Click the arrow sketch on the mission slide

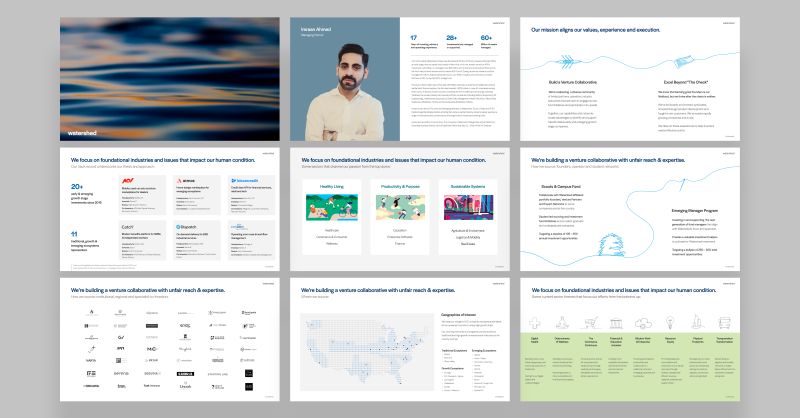[567, 62]
